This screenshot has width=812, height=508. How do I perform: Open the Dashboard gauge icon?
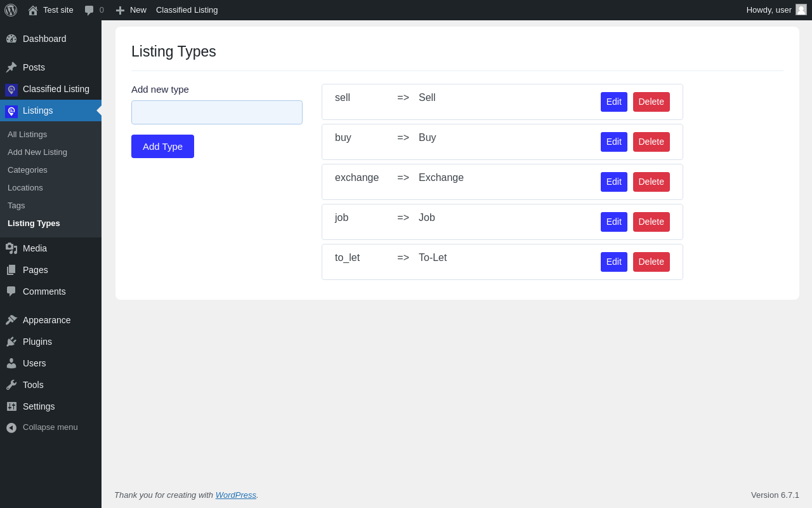pos(11,39)
